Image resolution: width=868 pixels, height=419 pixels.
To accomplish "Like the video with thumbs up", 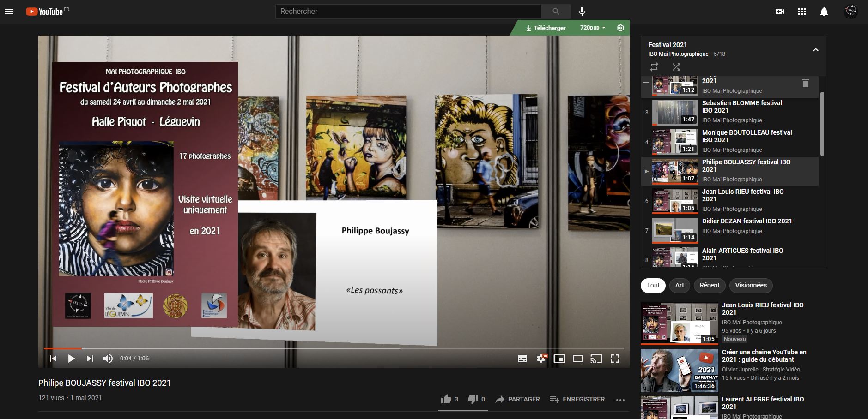I will [x=446, y=399].
